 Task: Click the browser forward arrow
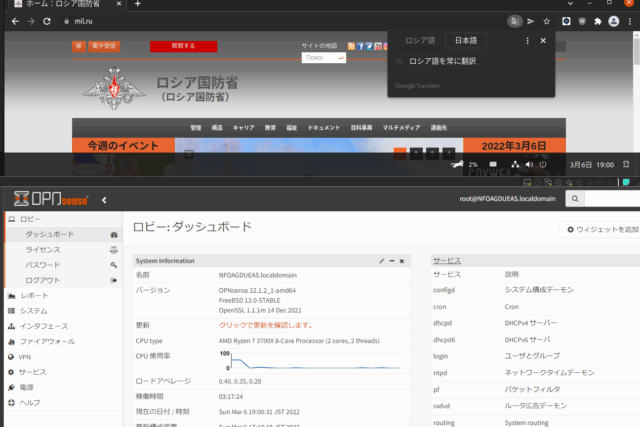31,21
